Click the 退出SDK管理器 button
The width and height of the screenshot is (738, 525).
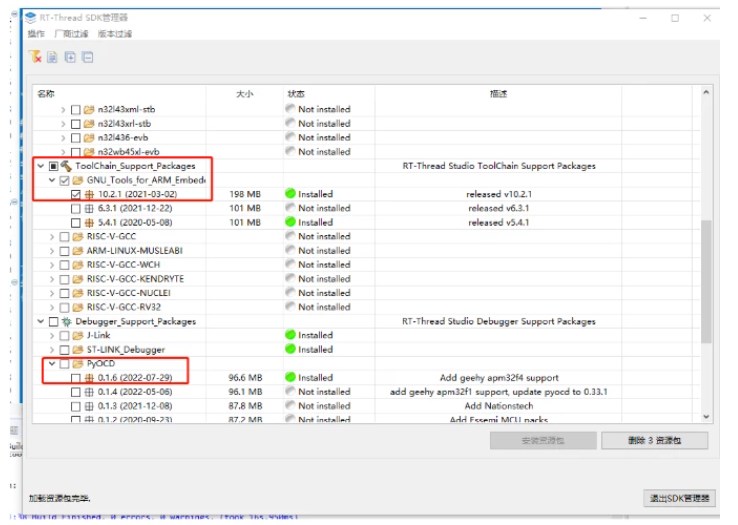[x=679, y=498]
